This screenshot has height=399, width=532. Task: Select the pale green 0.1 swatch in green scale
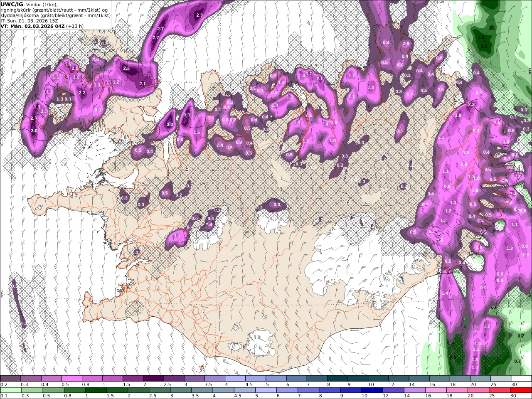pyautogui.click(x=11, y=390)
